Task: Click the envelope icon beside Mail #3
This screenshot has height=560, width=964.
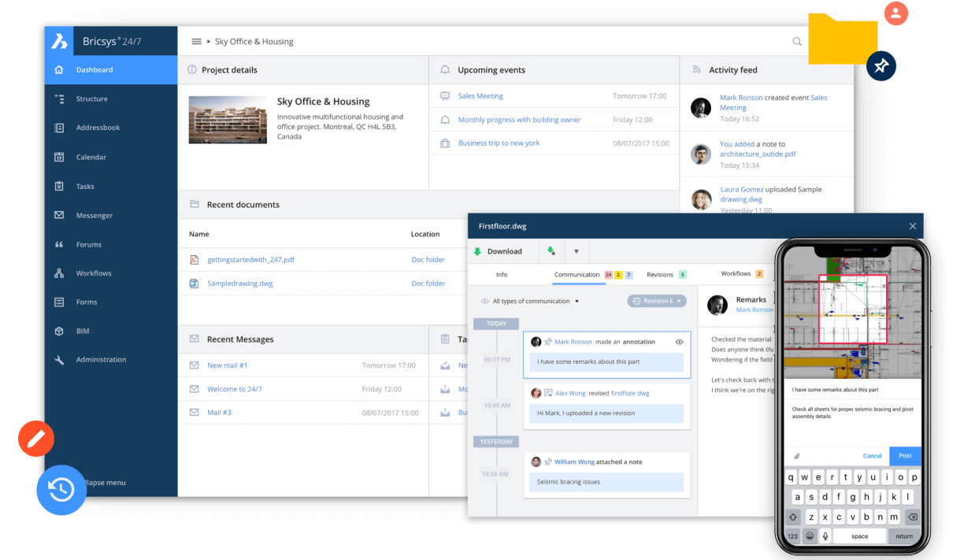Action: tap(194, 413)
